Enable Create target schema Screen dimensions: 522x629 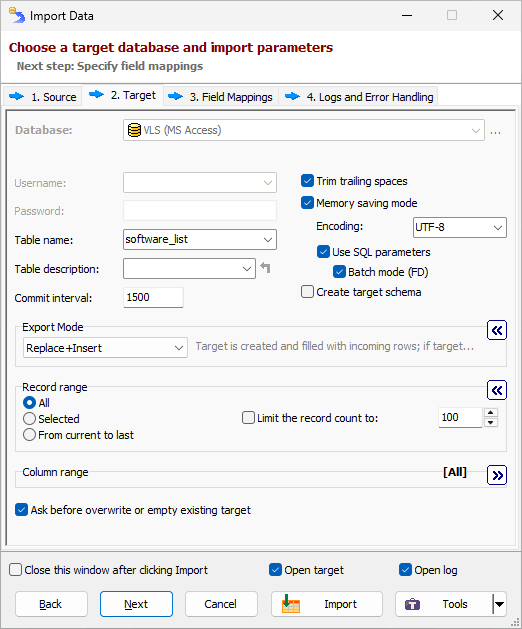(307, 292)
